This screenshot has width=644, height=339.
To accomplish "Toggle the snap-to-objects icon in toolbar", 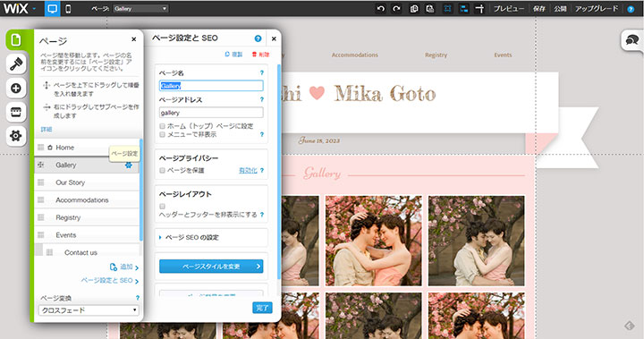I will point(463,9).
